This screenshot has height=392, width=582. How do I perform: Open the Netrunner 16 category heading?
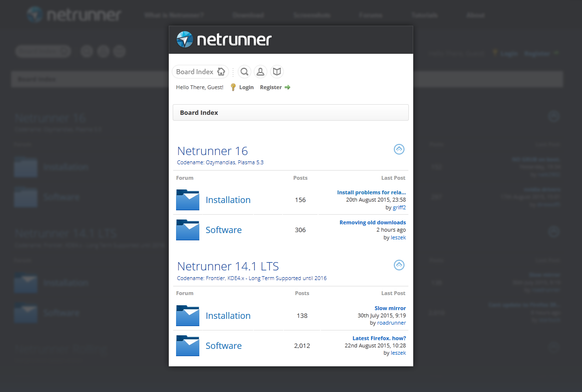pyautogui.click(x=212, y=151)
